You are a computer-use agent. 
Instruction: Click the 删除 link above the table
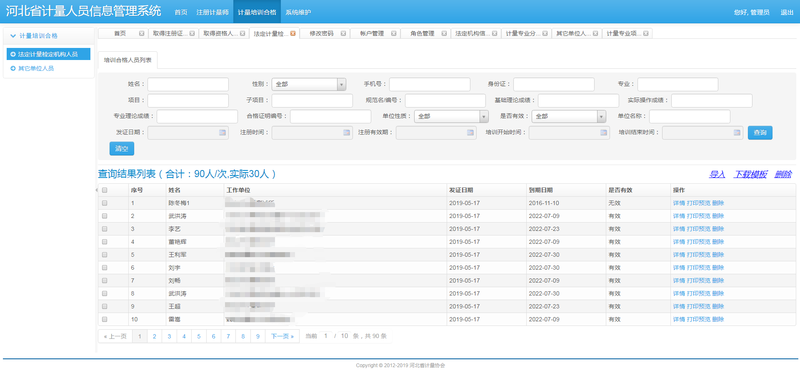tap(783, 175)
